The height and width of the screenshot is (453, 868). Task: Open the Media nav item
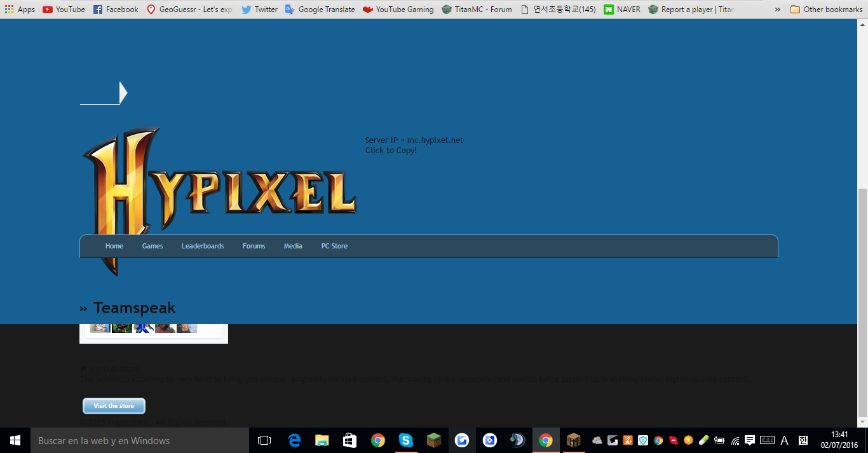click(293, 246)
